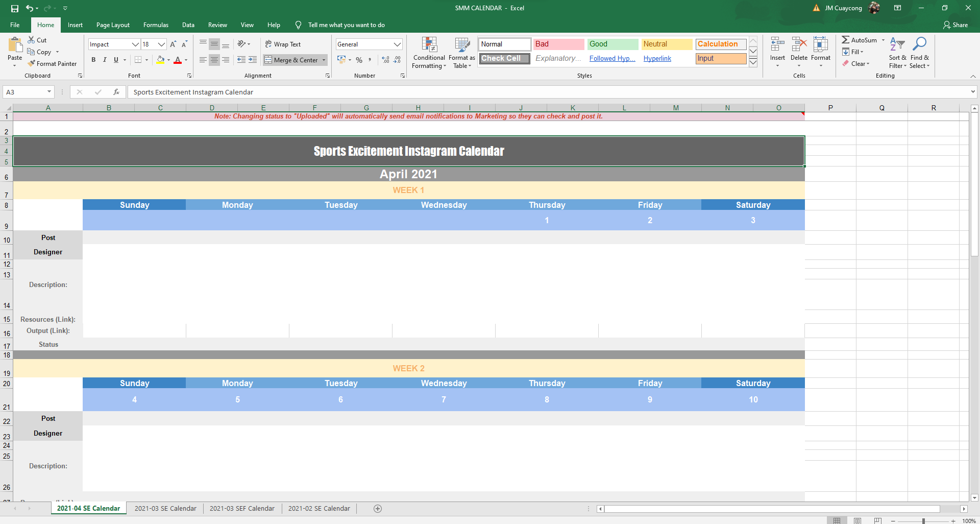Switch to the Insert ribbon tab
Image resolution: width=980 pixels, height=524 pixels.
pos(75,25)
